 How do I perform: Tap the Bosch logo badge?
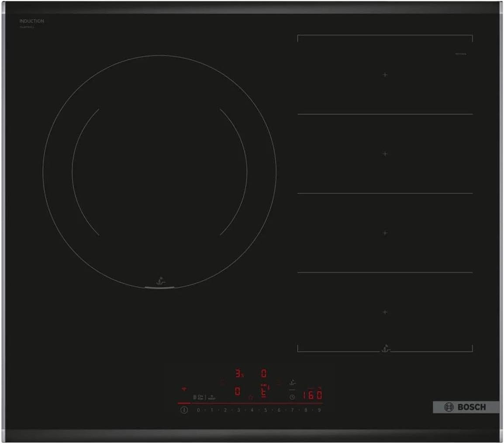[466, 407]
